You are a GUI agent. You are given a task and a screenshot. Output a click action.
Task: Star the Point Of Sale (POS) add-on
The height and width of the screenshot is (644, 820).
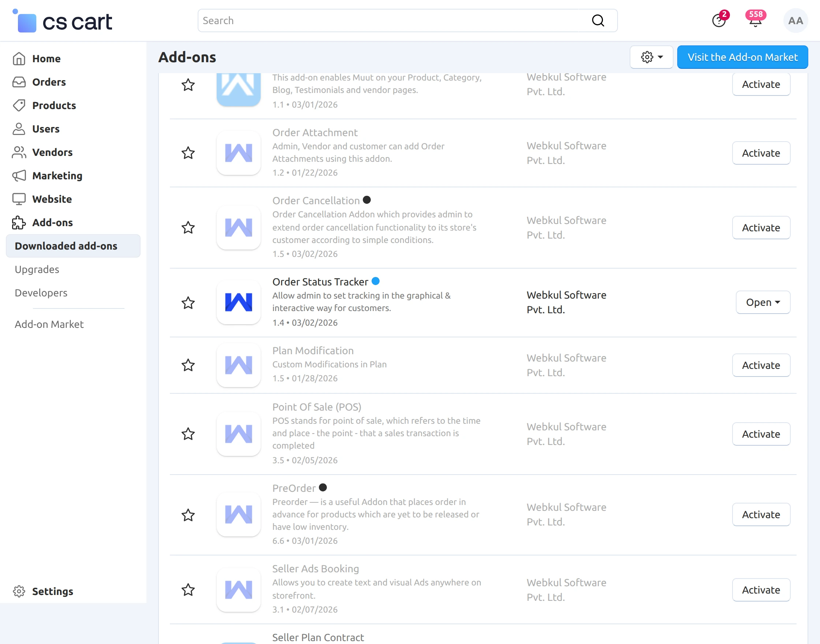(x=188, y=434)
